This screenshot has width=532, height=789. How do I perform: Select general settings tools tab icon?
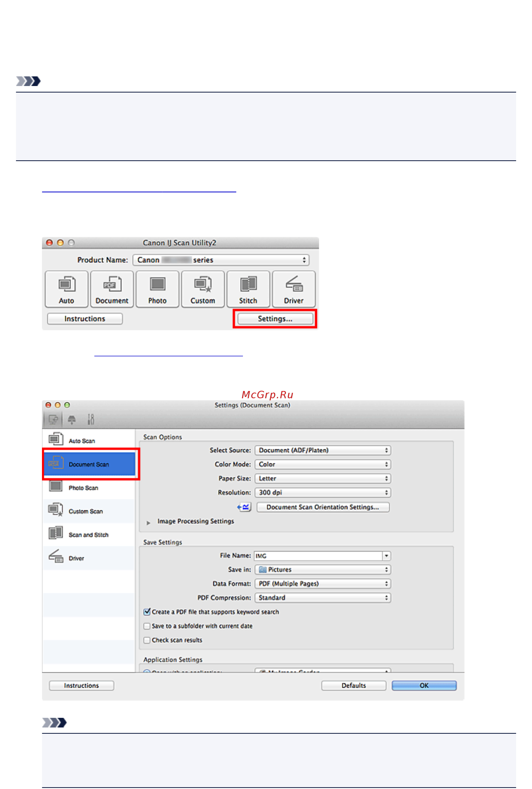pyautogui.click(x=91, y=420)
